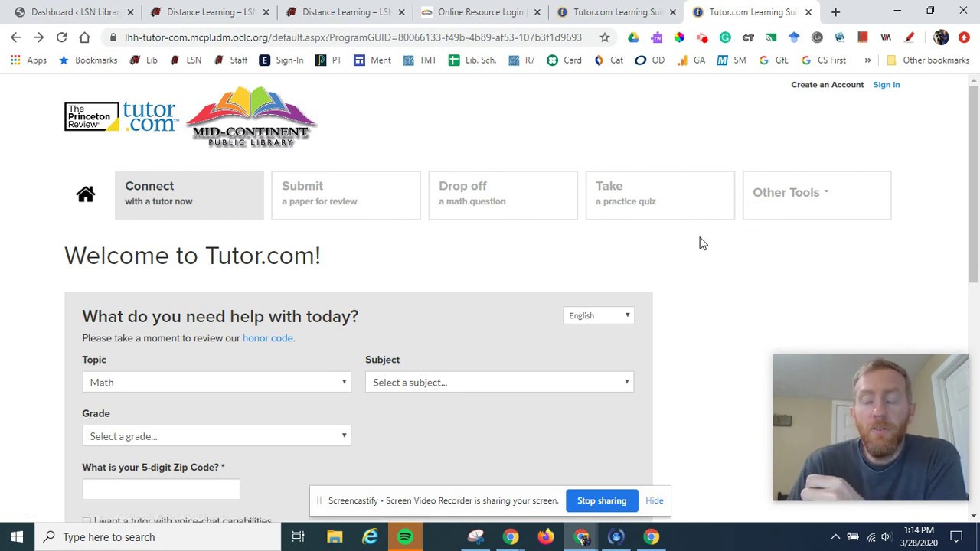Open the CS First bookmark
980x551 pixels.
823,60
